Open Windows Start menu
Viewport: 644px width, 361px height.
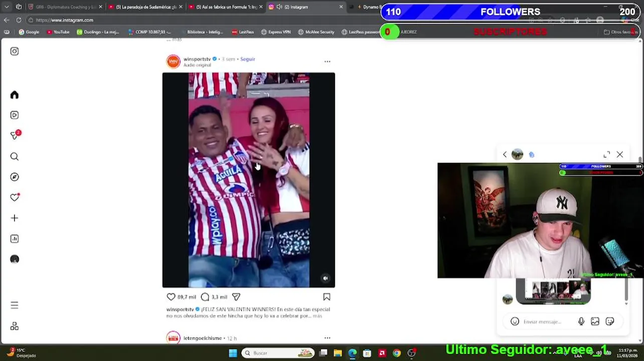pos(233,353)
